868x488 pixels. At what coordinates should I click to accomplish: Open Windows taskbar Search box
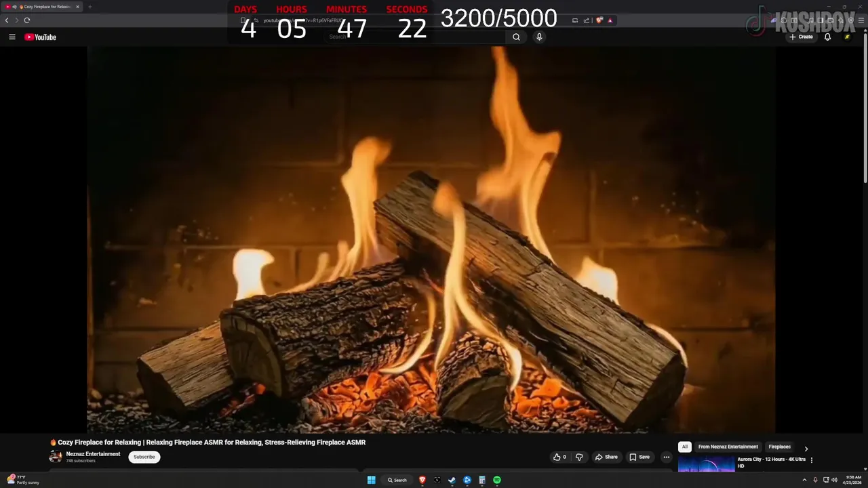397,480
